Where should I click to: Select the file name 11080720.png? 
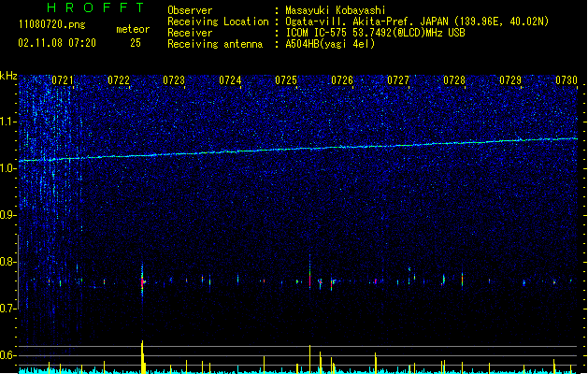[x=51, y=25]
